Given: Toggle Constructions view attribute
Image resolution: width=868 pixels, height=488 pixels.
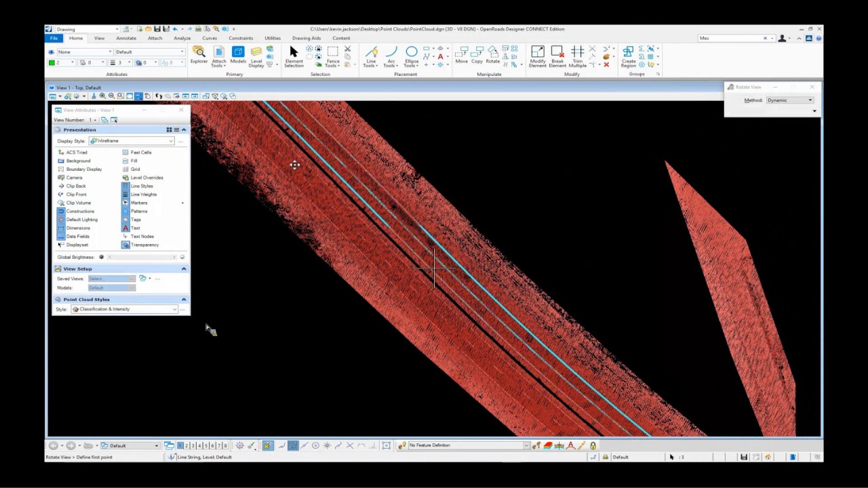Looking at the screenshot, I should [76, 211].
